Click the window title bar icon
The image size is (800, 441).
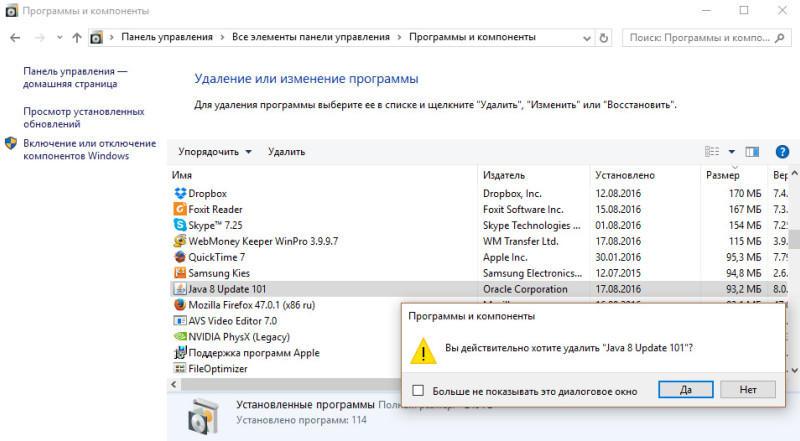click(x=11, y=11)
